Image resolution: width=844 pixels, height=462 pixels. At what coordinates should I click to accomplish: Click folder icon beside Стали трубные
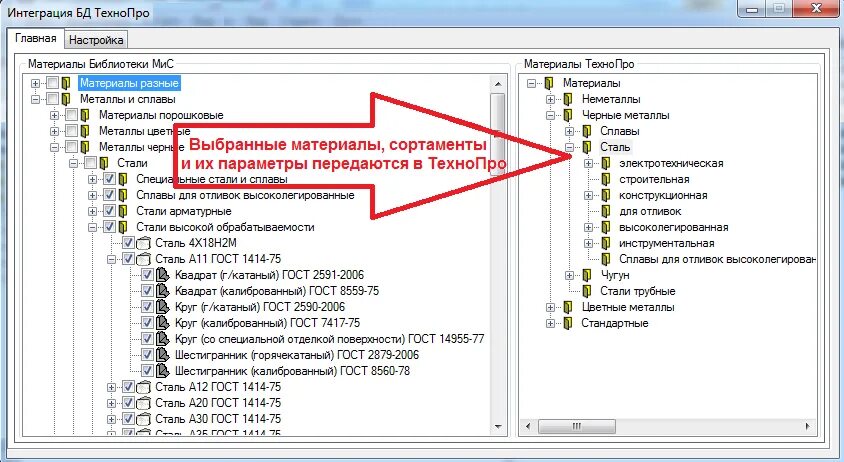[587, 291]
